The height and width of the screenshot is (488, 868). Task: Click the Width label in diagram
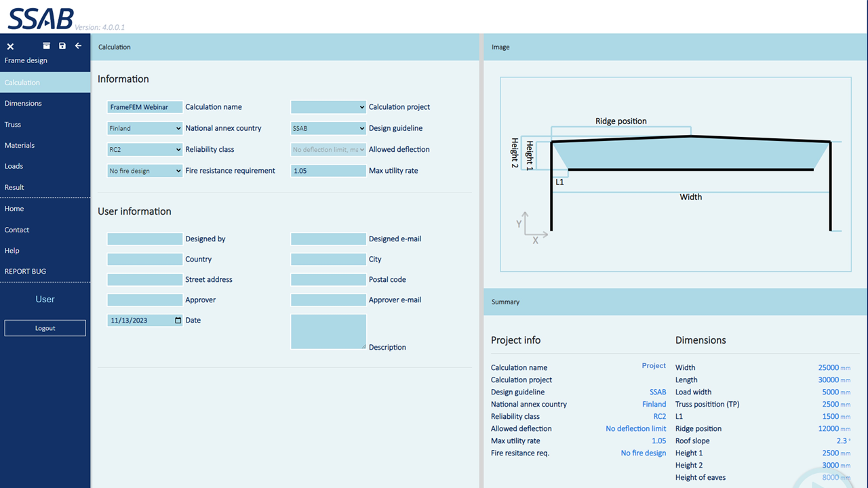(691, 197)
